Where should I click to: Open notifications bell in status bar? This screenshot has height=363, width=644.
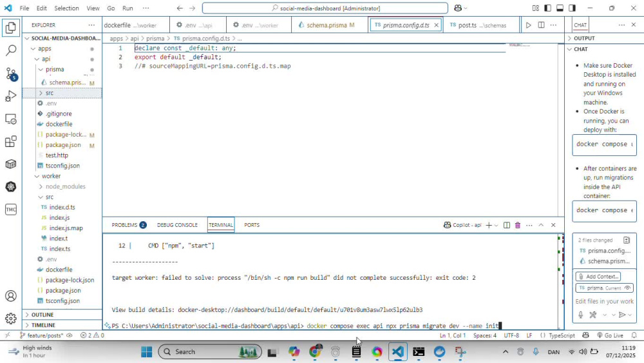634,335
